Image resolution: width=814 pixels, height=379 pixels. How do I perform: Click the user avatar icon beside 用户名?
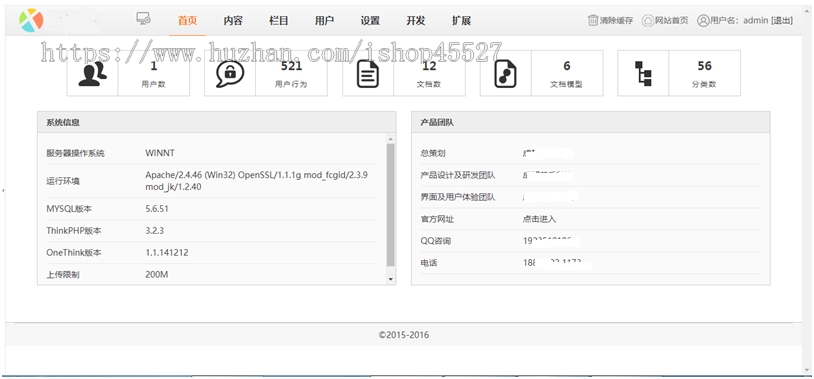pyautogui.click(x=703, y=21)
